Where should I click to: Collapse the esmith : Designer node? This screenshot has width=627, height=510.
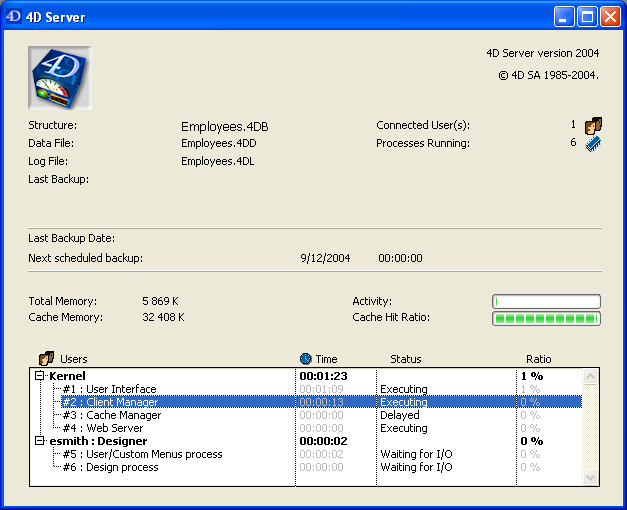click(x=40, y=441)
